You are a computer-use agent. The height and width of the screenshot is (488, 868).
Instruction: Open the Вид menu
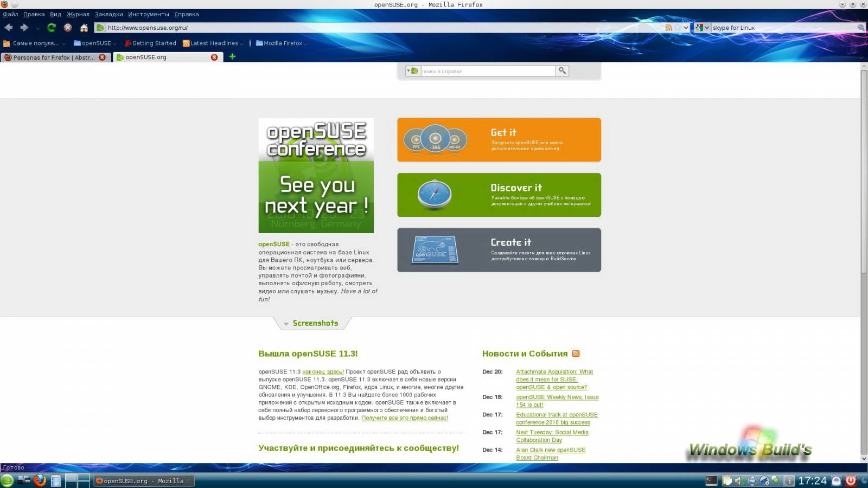(55, 14)
